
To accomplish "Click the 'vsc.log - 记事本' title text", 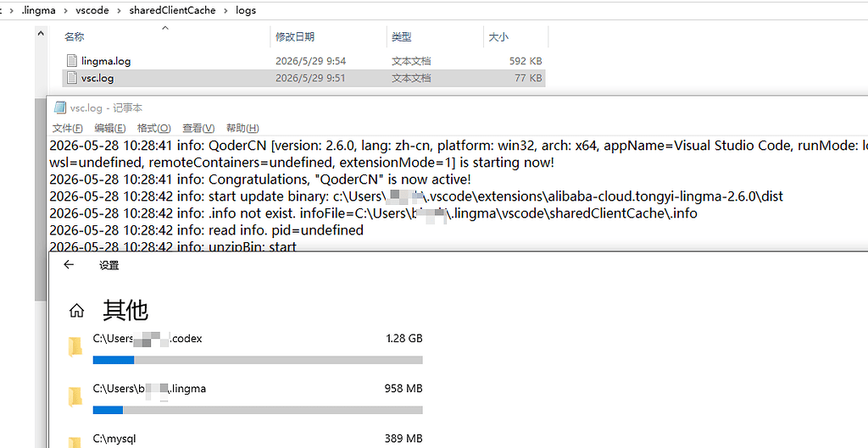I will pyautogui.click(x=106, y=108).
